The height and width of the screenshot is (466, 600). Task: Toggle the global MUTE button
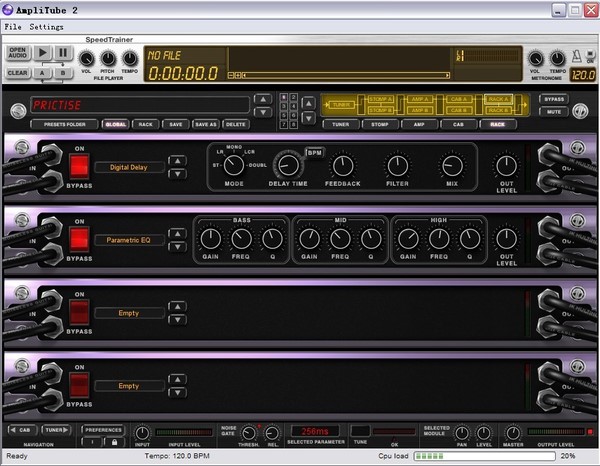554,112
